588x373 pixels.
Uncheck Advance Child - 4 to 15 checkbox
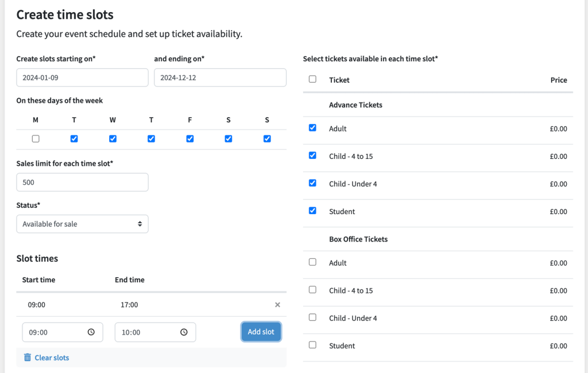pos(312,156)
